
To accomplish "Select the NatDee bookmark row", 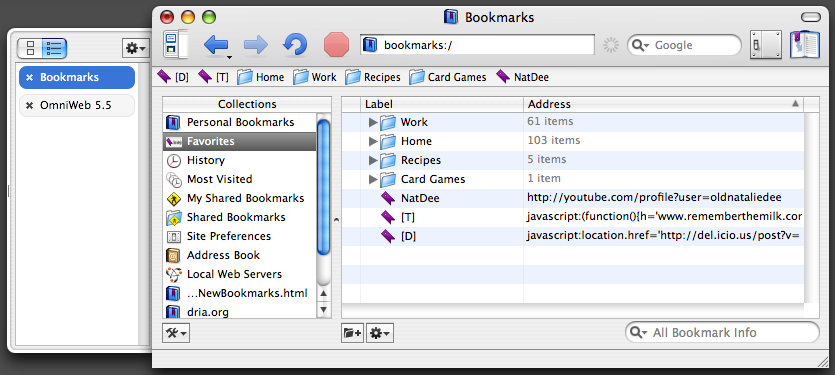I will [572, 198].
